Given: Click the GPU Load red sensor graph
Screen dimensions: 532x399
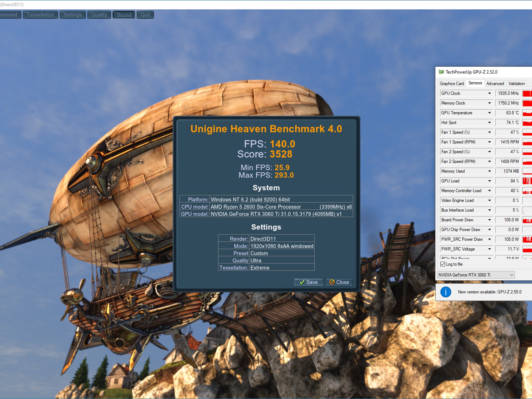Looking at the screenshot, I should pos(527,181).
